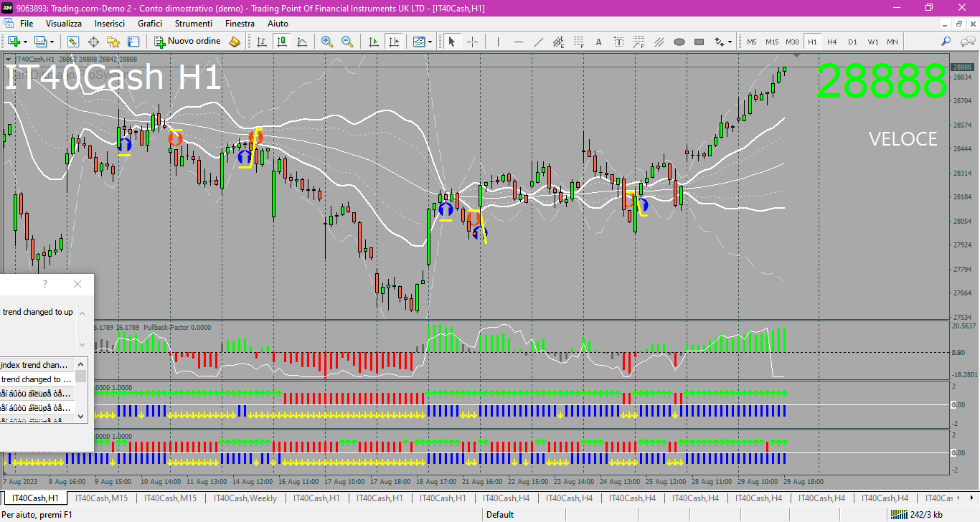Click the arrow beside the IT40Cash,H1 chart label
This screenshot has width=980, height=522.
pos(9,59)
